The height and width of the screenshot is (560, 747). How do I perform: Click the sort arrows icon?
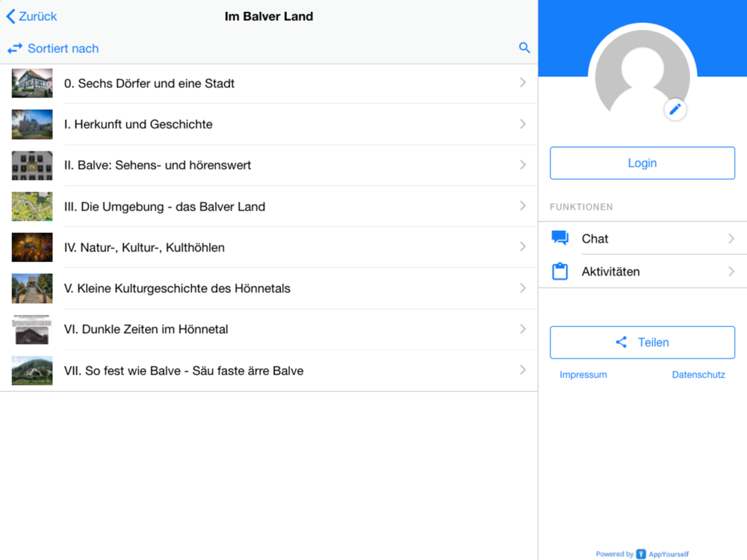[15, 48]
